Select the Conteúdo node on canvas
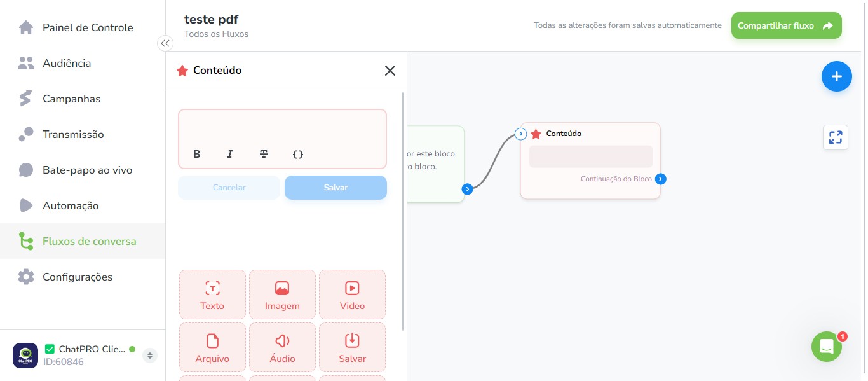 (x=590, y=161)
